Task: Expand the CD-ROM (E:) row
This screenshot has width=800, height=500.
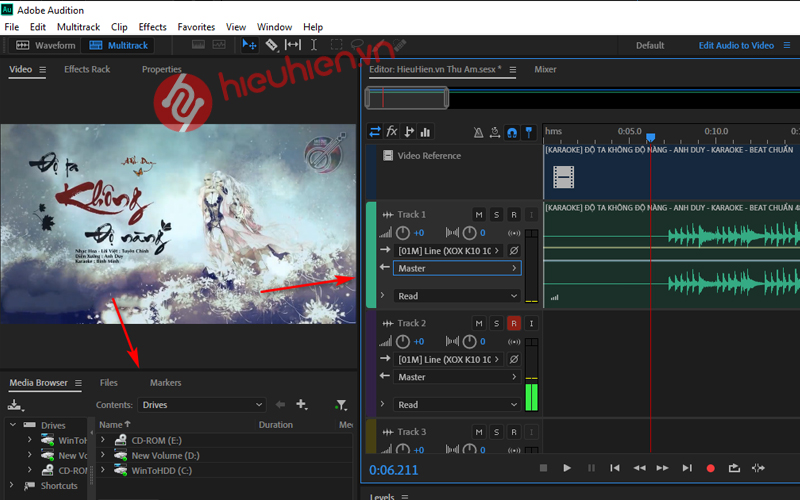Action: point(103,440)
